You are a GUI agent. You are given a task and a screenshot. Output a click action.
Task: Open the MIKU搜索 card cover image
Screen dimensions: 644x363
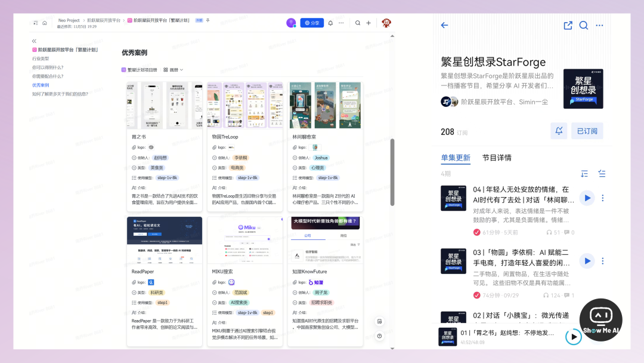(245, 240)
